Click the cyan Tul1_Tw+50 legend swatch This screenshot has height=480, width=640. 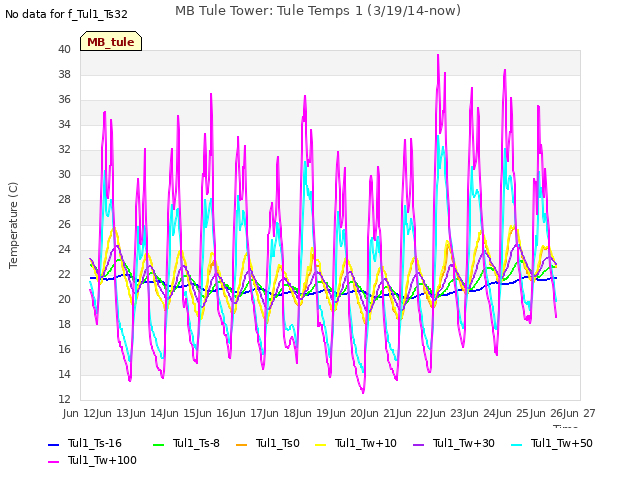click(517, 444)
